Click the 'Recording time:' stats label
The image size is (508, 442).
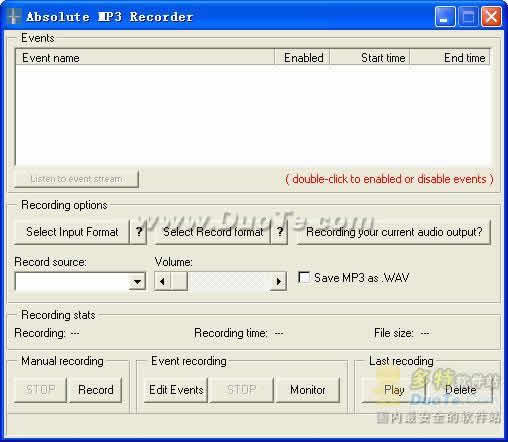[231, 333]
